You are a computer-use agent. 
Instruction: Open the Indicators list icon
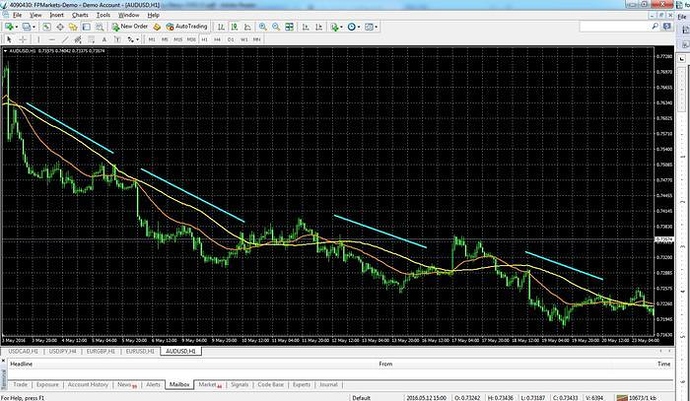pyautogui.click(x=334, y=27)
